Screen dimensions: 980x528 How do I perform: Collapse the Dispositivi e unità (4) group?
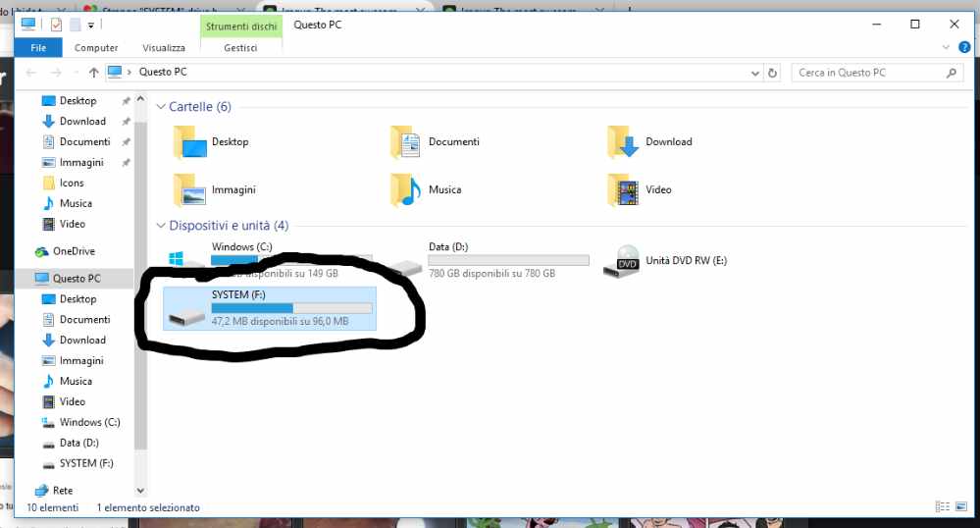pyautogui.click(x=161, y=226)
